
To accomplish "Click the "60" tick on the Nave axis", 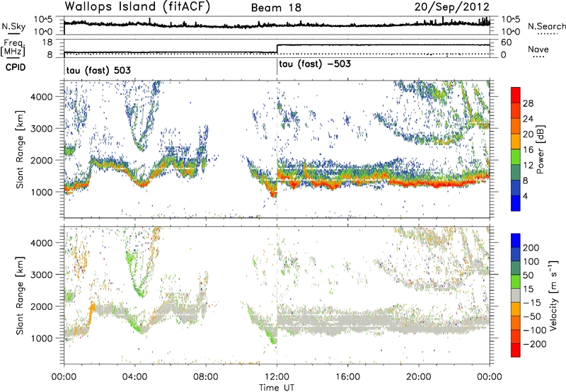I will click(507, 42).
